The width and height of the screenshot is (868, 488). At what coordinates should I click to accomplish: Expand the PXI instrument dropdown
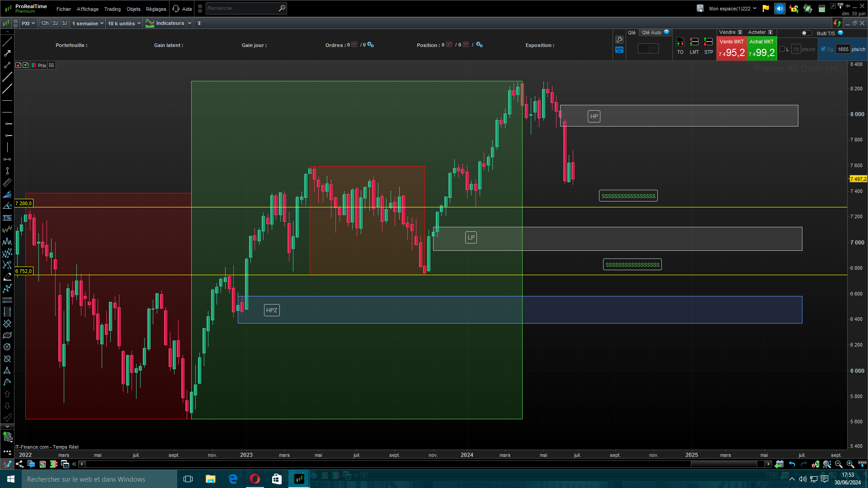28,23
